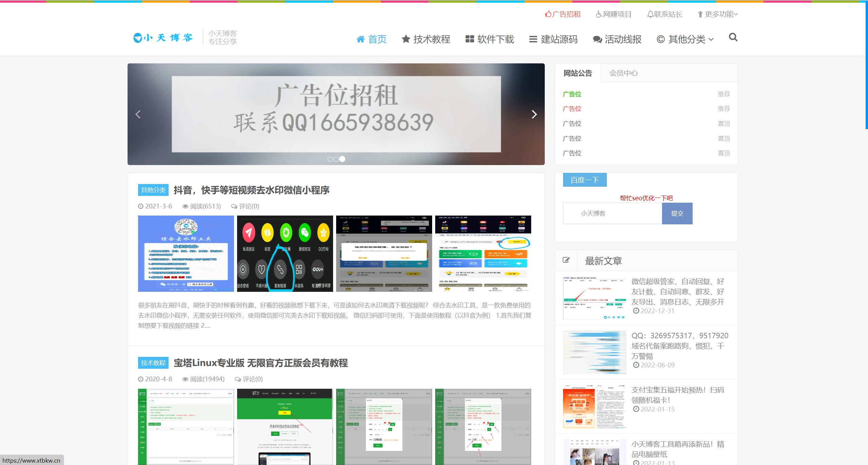This screenshot has height=465, width=868.
Task: Open the 复制链接 share-menu thumbnail
Action: (x=285, y=254)
